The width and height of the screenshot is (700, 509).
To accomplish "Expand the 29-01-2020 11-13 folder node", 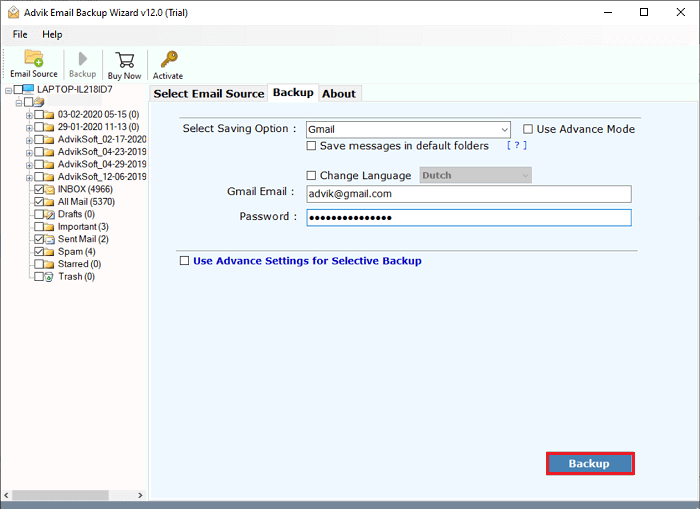I will point(29,128).
